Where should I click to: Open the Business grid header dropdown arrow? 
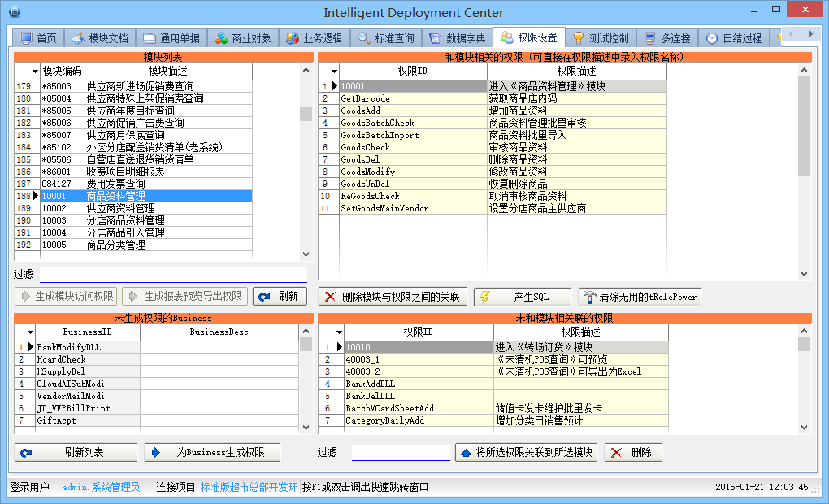30,332
